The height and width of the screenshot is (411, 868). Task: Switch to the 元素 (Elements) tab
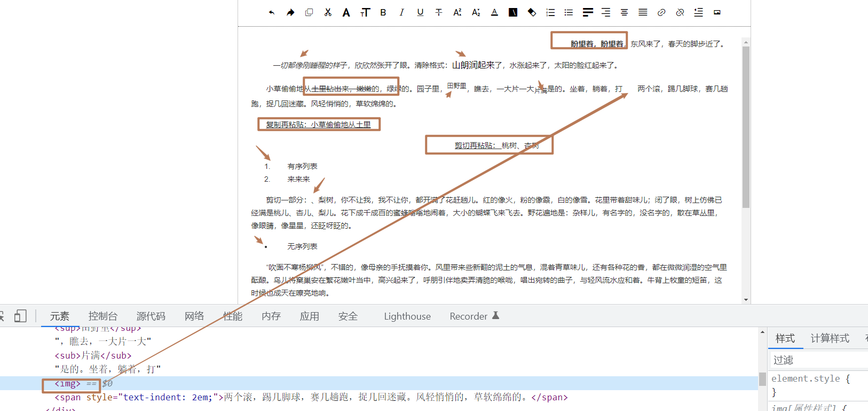pos(60,316)
